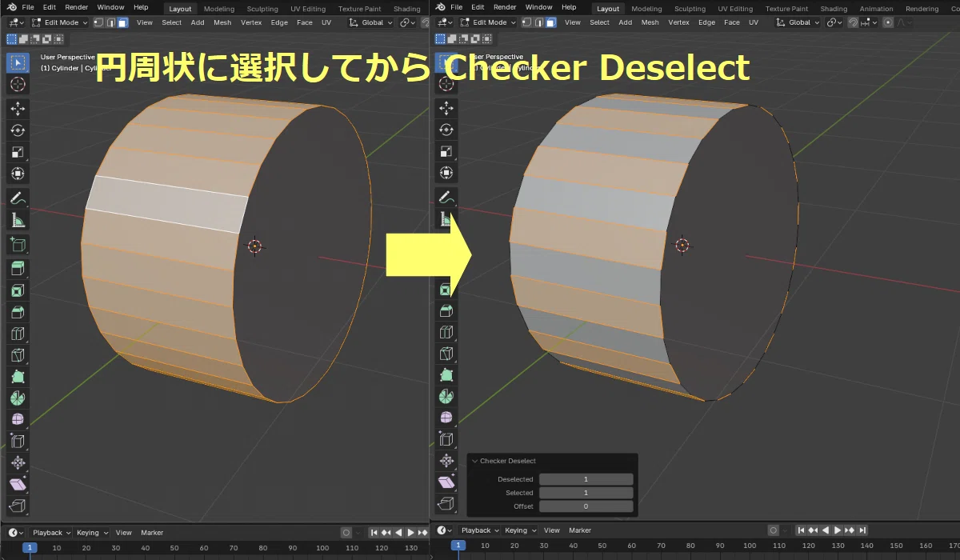This screenshot has width=960, height=560.
Task: Toggle snapping magnet in right window header
Action: 854,22
